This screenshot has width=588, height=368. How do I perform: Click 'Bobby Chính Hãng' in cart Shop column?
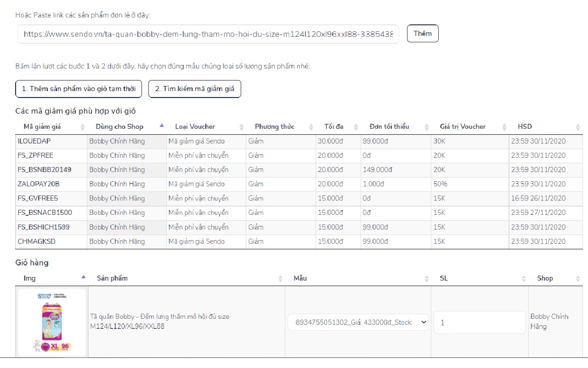coord(549,321)
